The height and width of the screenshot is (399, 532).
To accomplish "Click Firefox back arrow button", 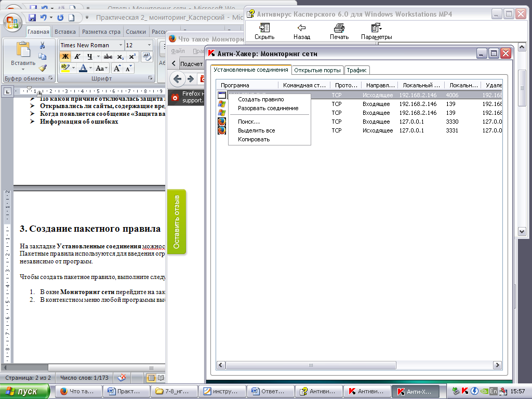I will (x=178, y=79).
